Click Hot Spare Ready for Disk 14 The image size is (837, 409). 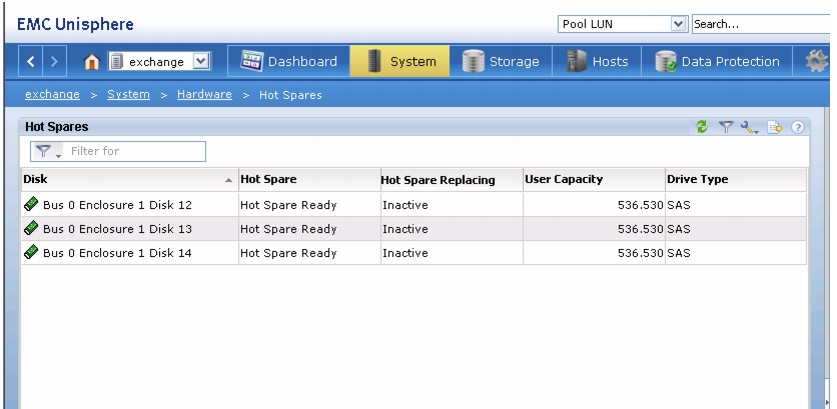[x=288, y=253]
